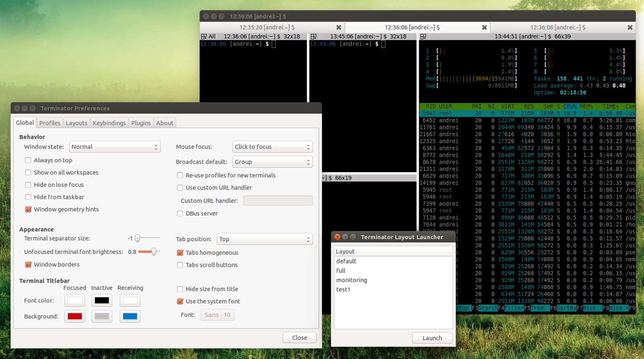Open htop SortBy via the F6 label
Viewport: 644px width, 359px height.
coord(566,308)
